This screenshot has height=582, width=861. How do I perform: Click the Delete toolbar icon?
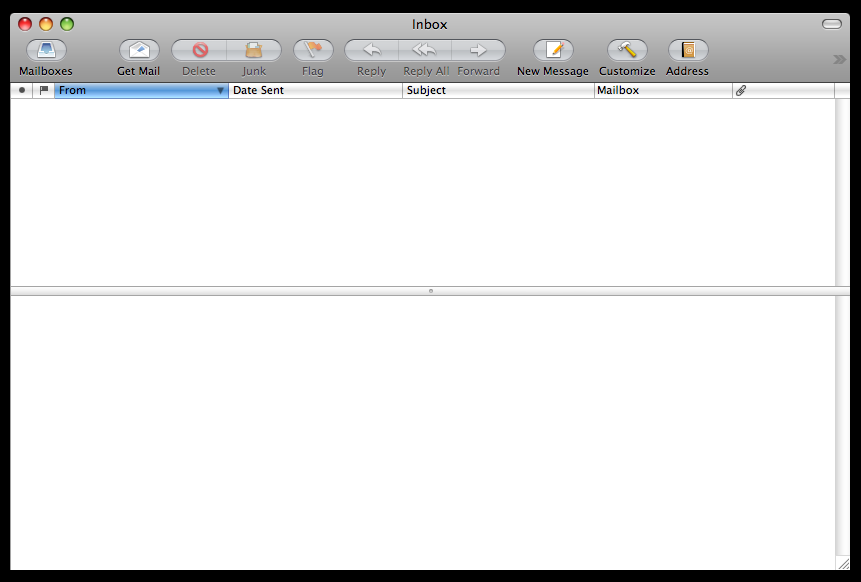click(199, 50)
